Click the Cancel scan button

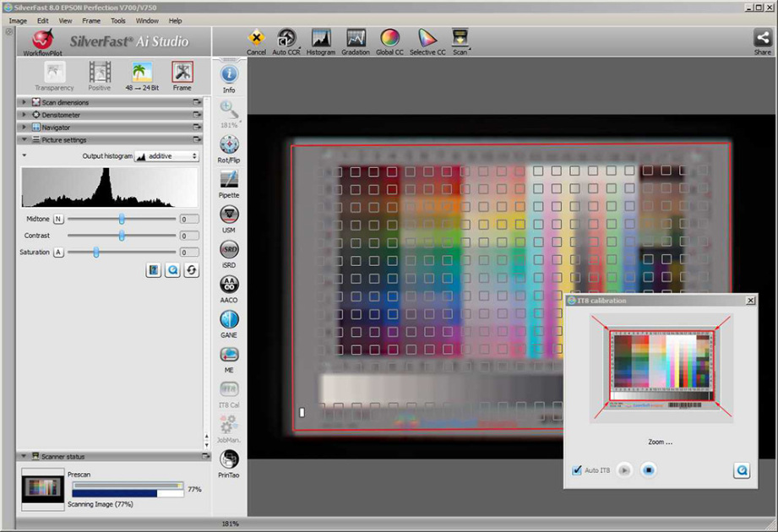coord(256,39)
